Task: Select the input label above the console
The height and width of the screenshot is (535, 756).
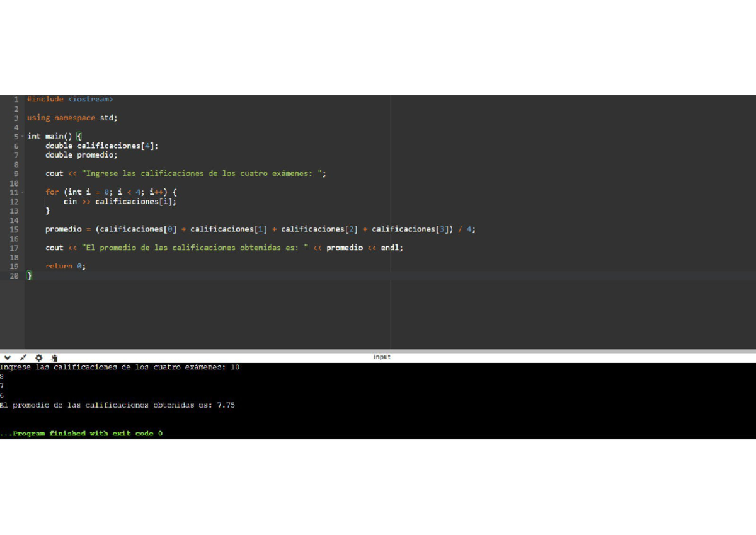Action: (382, 357)
